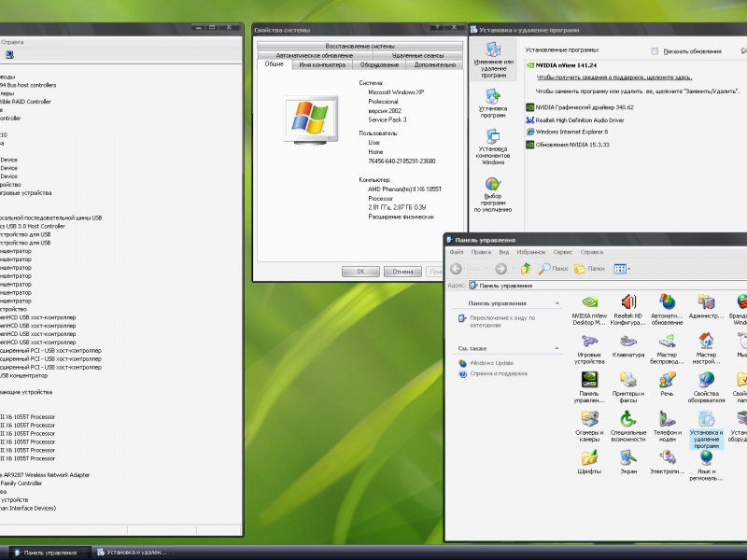Select Выбор программ по умолчанию sidebar button
The width and height of the screenshot is (747, 560).
click(x=493, y=194)
